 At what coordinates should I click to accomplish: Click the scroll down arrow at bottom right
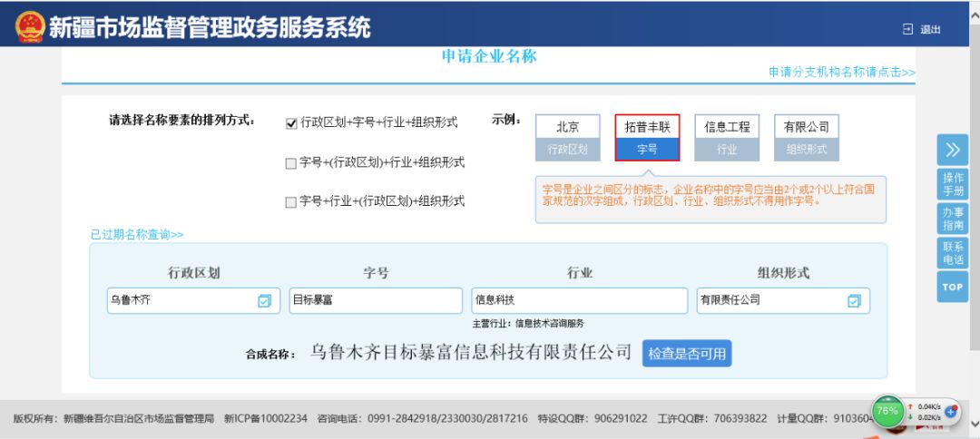pyautogui.click(x=974, y=423)
